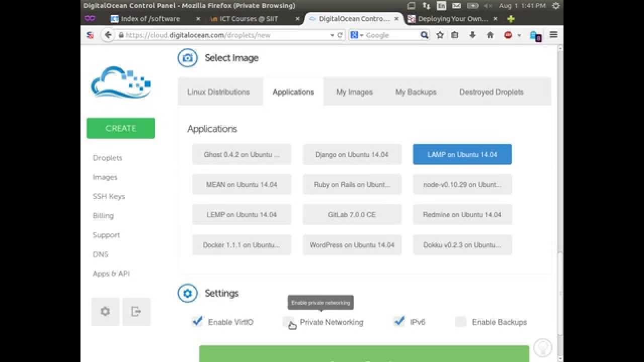The width and height of the screenshot is (644, 362).
Task: Select Ghost 0.4.2 on Ubuntu image
Action: (242, 154)
